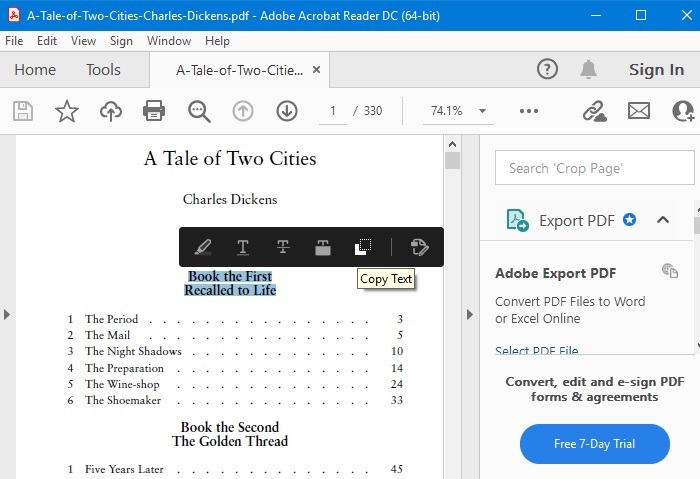Open the notifications bell
This screenshot has width=700, height=479.
(588, 70)
